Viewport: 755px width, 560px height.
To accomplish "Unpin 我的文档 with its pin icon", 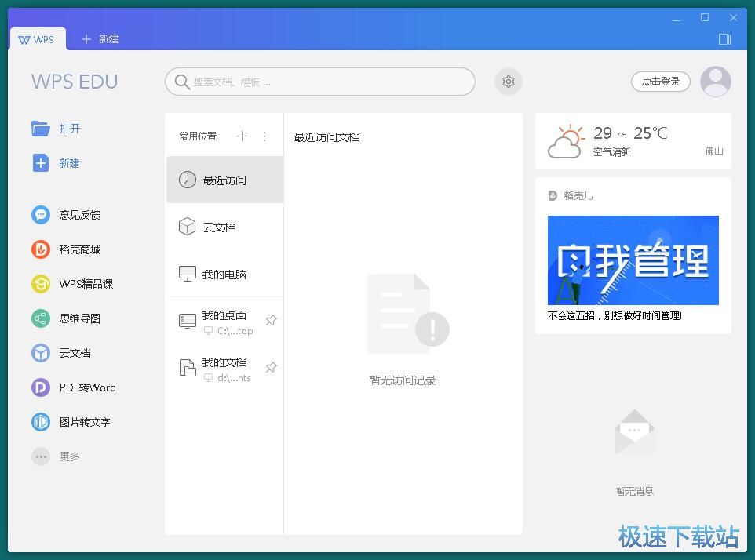I will point(271,368).
